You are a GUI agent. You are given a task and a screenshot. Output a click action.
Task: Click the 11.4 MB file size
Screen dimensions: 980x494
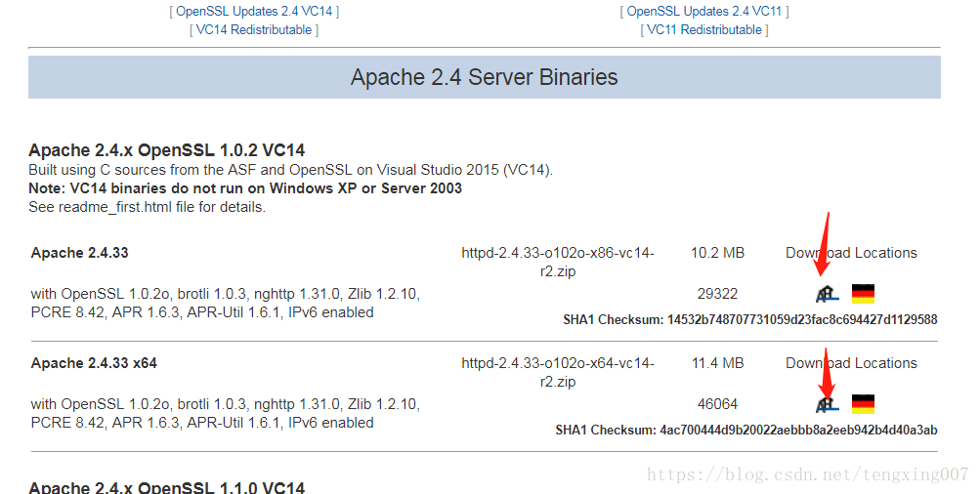pos(717,363)
